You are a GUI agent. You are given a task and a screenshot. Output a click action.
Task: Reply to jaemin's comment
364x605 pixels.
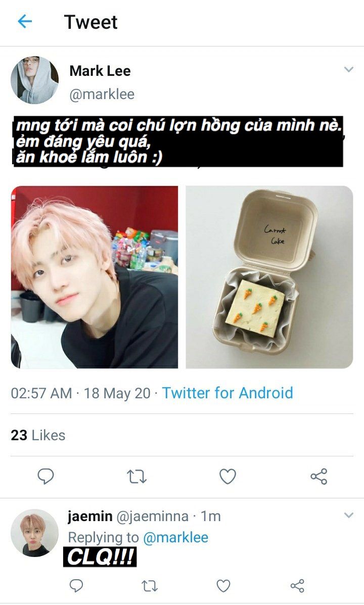(x=76, y=586)
